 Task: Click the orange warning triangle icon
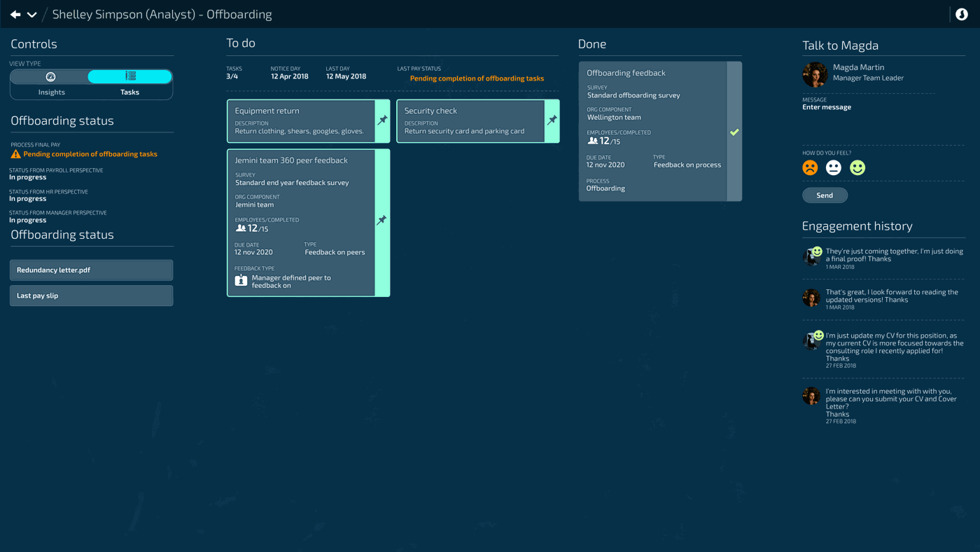(15, 154)
